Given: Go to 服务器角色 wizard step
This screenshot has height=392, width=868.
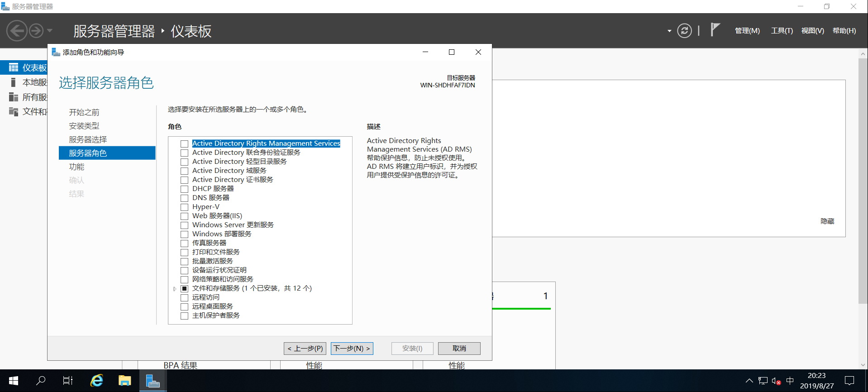Looking at the screenshot, I should (107, 153).
